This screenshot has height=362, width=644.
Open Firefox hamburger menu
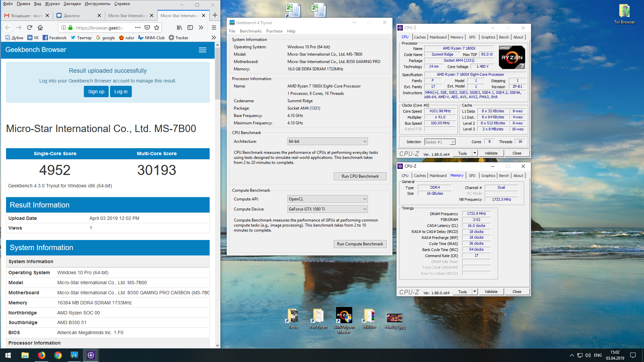tap(214, 27)
